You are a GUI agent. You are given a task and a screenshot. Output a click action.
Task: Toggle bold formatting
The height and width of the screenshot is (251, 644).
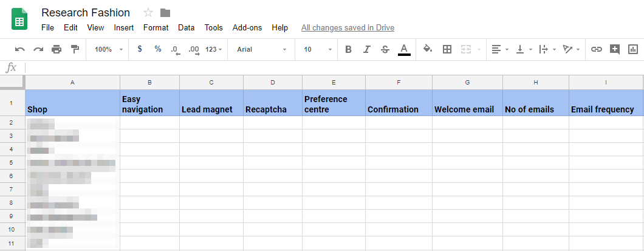point(348,49)
